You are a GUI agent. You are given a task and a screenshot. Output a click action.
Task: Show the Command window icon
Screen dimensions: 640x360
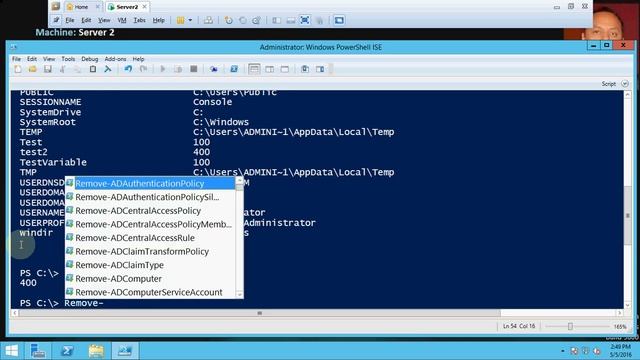(305, 69)
